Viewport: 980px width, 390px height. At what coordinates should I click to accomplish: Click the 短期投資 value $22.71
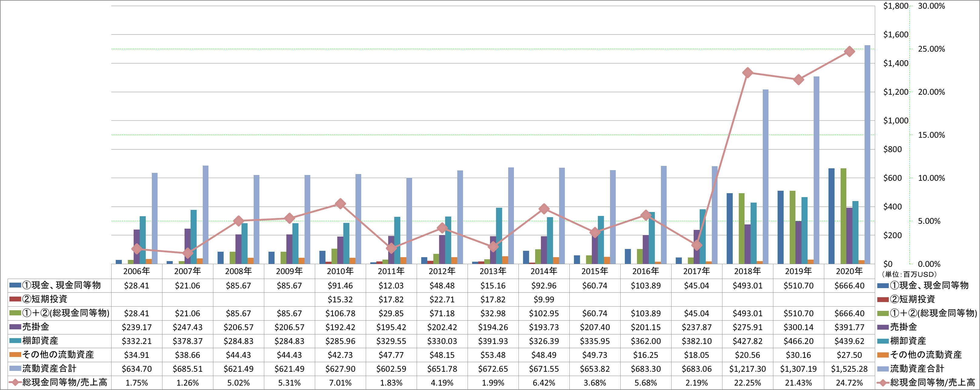click(442, 299)
